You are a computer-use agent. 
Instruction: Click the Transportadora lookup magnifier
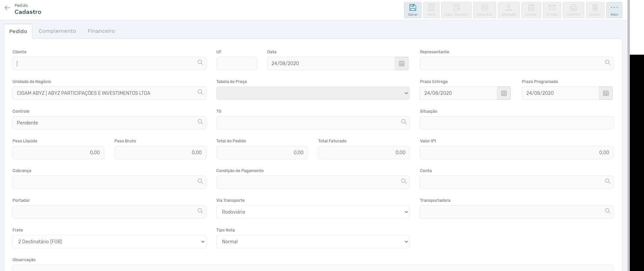(608, 211)
